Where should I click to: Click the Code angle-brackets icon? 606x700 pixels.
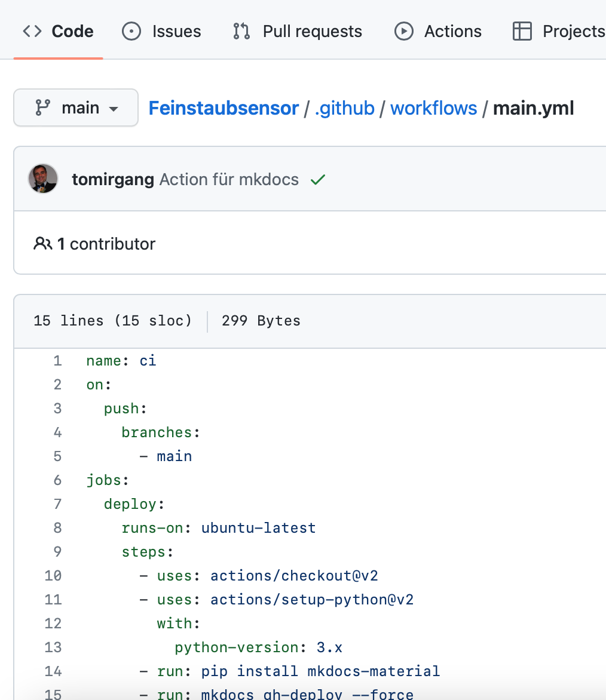[x=32, y=31]
